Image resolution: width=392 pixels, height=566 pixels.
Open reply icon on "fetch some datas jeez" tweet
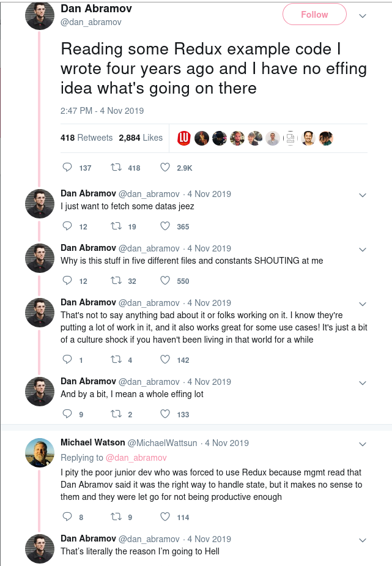(x=67, y=226)
